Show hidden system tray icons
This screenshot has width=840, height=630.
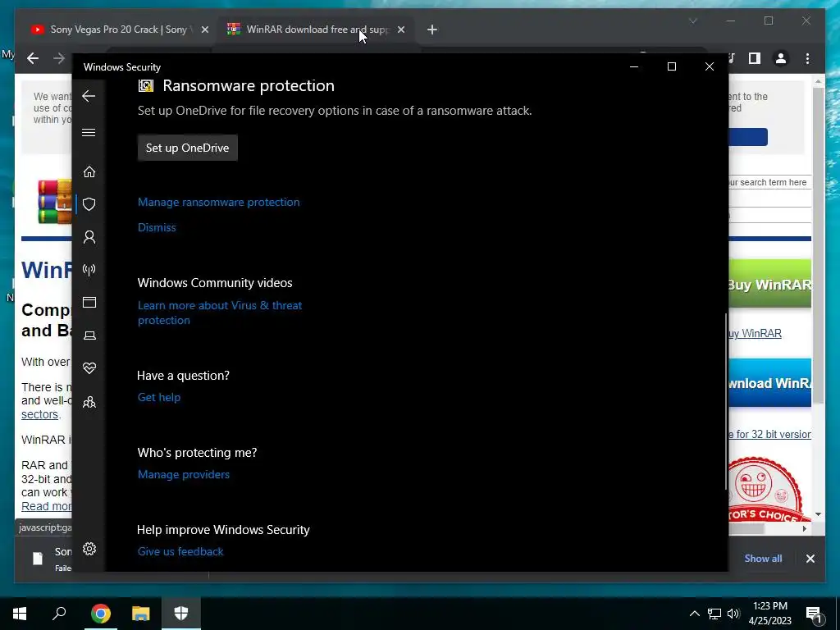click(694, 614)
